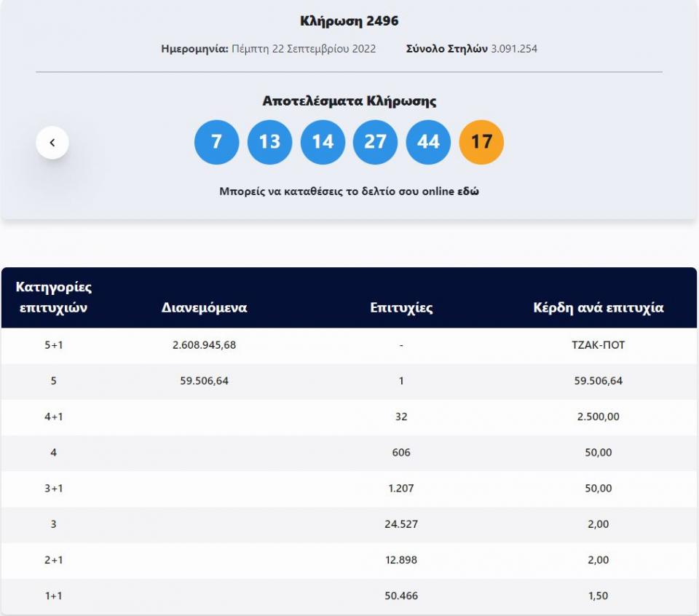Screen dimensions: 699x616
Task: Click the blue number 13 ball
Action: coord(269,142)
